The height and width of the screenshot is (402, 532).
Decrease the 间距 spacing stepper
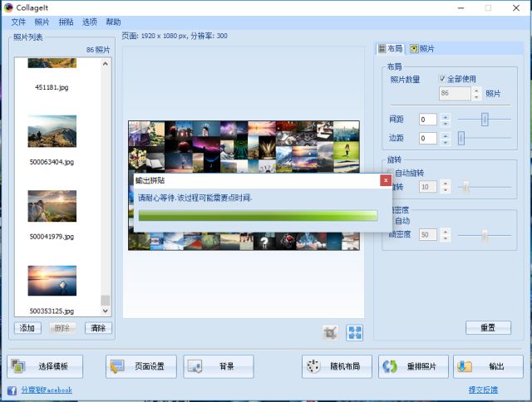tap(446, 122)
